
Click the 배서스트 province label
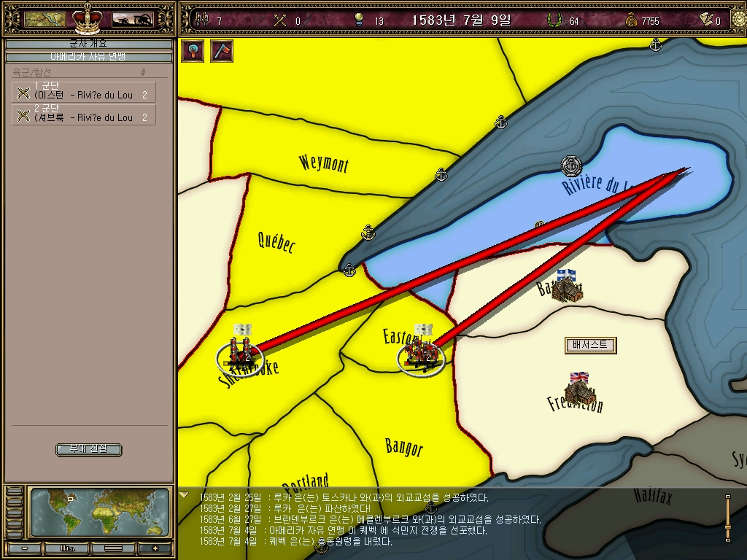(x=590, y=345)
